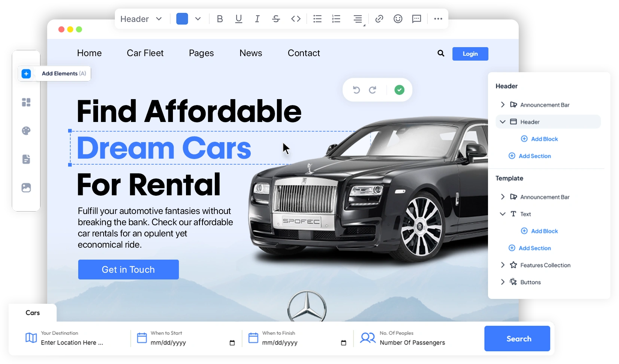This screenshot has height=364, width=619.
Task: Open the text color swatch dropdown
Action: coord(198,19)
